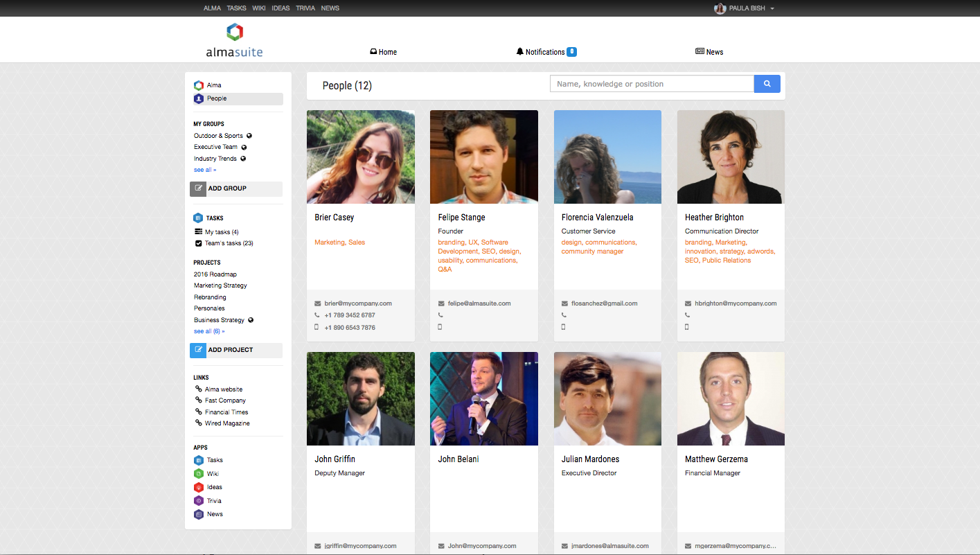
Task: Click the ADD PROJECT button
Action: tap(236, 350)
